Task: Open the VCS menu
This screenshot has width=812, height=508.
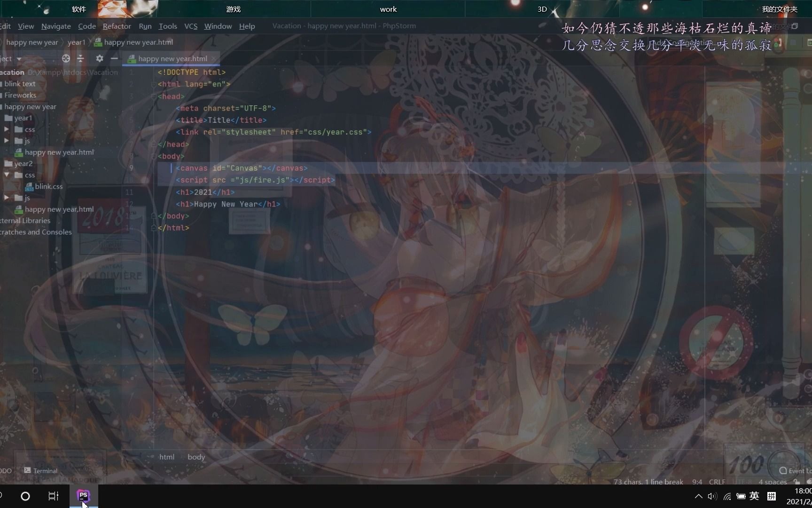Action: coord(191,26)
